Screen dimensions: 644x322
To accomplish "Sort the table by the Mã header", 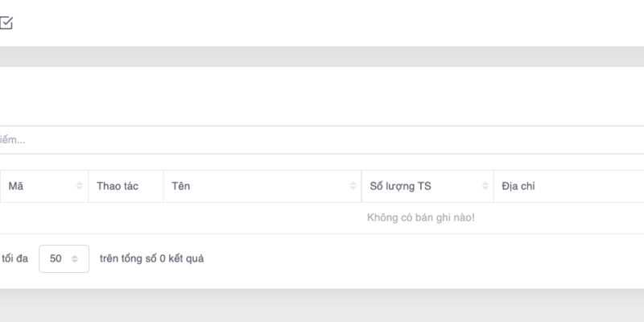I will (16, 186).
